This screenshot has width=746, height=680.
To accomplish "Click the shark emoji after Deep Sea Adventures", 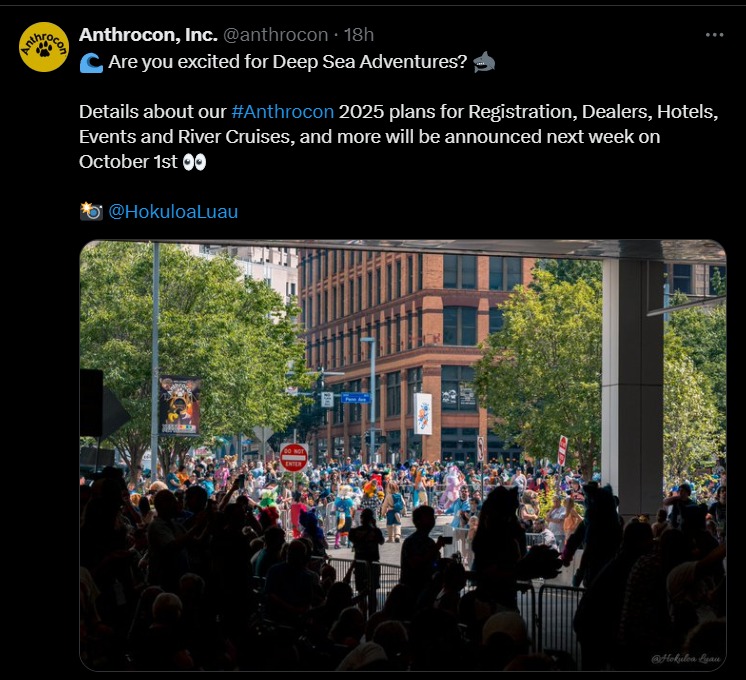I will [484, 62].
